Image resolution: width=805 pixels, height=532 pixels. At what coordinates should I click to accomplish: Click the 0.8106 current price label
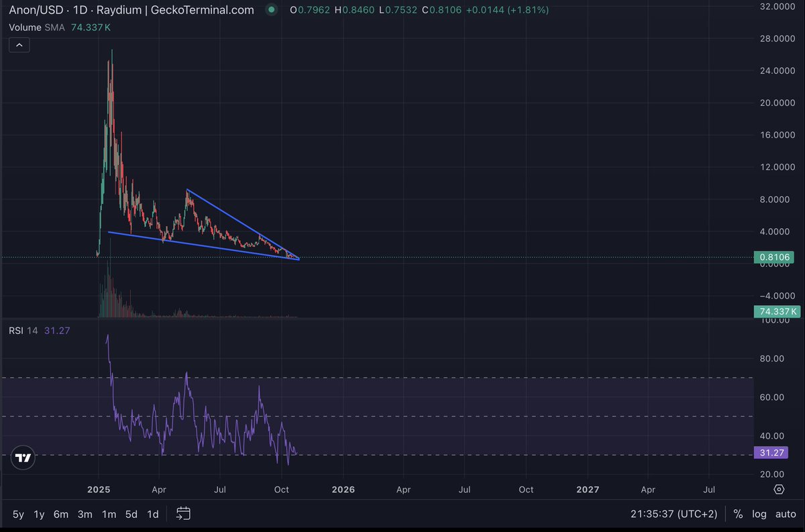[776, 257]
